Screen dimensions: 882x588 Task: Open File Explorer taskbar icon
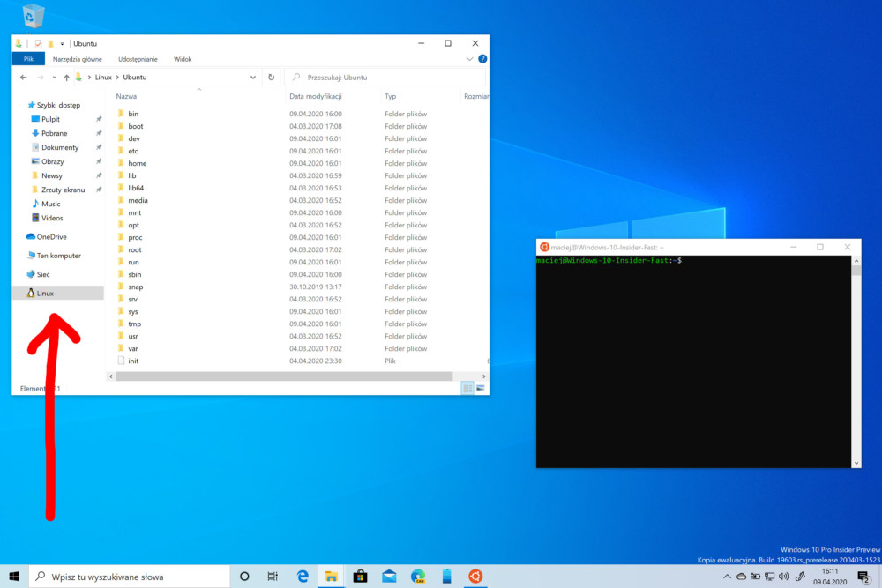[x=332, y=577]
